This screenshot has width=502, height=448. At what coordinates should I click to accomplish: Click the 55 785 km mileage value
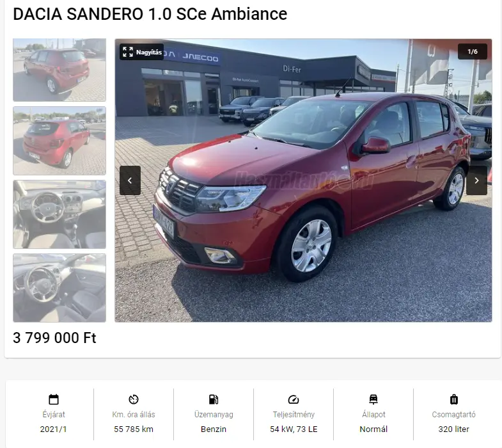click(134, 429)
